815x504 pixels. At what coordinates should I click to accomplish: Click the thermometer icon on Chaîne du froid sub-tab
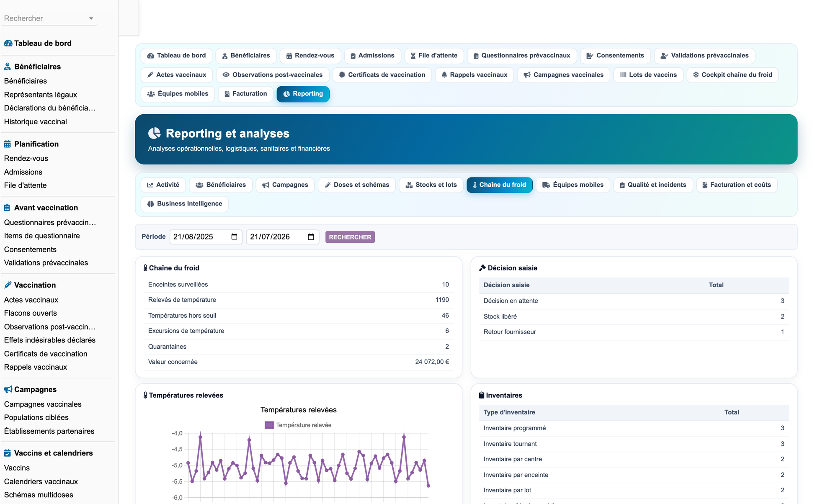click(x=475, y=185)
